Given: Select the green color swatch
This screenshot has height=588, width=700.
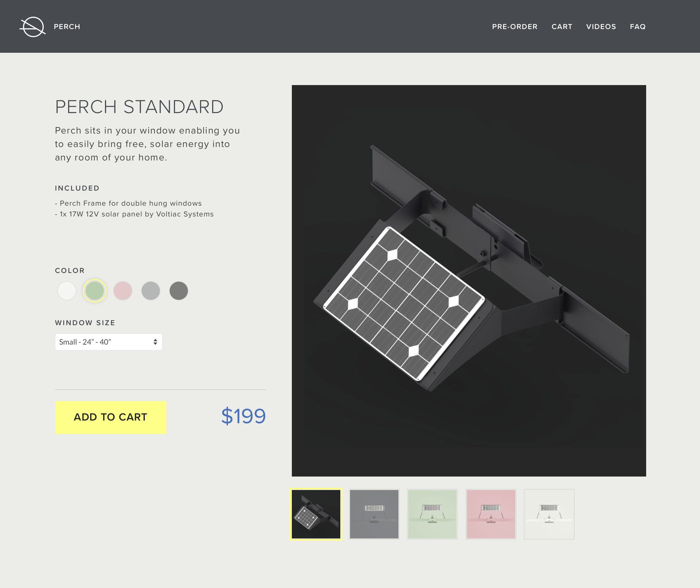Looking at the screenshot, I should 95,291.
